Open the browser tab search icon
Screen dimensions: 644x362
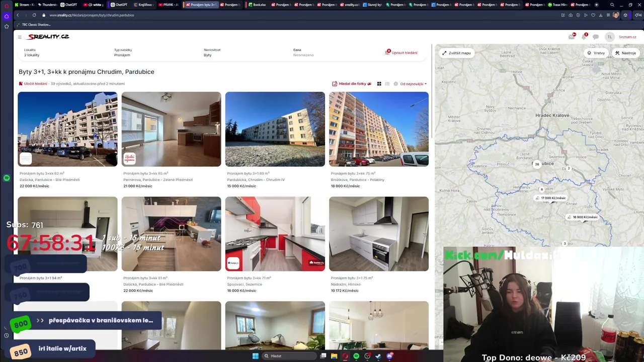pyautogui.click(x=612, y=5)
